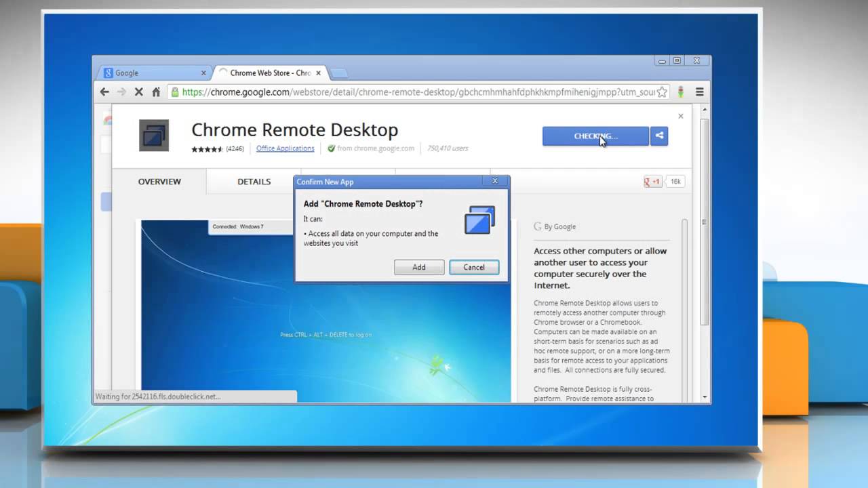Select the DETAILS tab
Screen dimensions: 868x488
[254, 182]
